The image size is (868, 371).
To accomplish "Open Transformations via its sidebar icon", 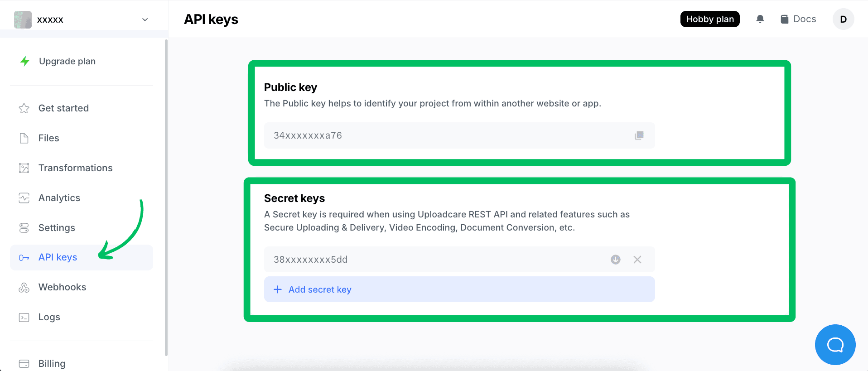I will pyautogui.click(x=24, y=168).
